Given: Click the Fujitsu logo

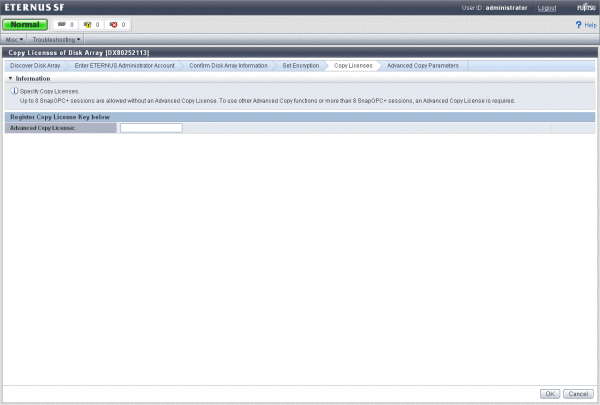Looking at the screenshot, I should [x=586, y=7].
